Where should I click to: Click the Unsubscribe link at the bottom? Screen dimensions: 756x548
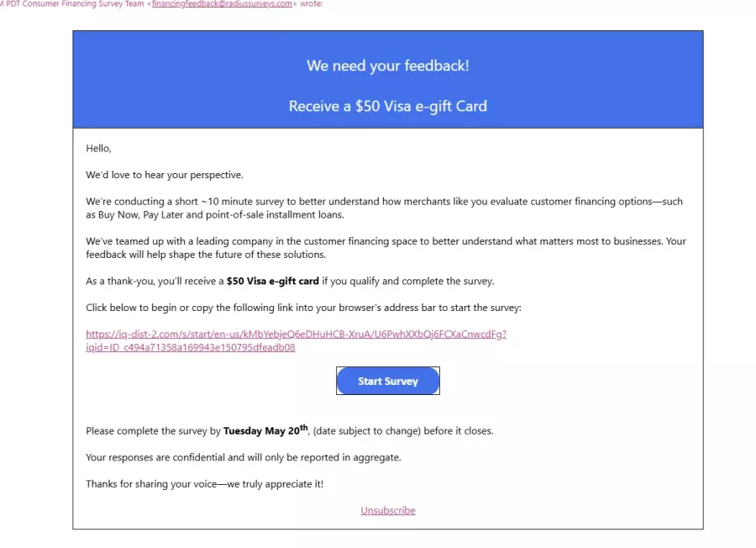click(387, 510)
